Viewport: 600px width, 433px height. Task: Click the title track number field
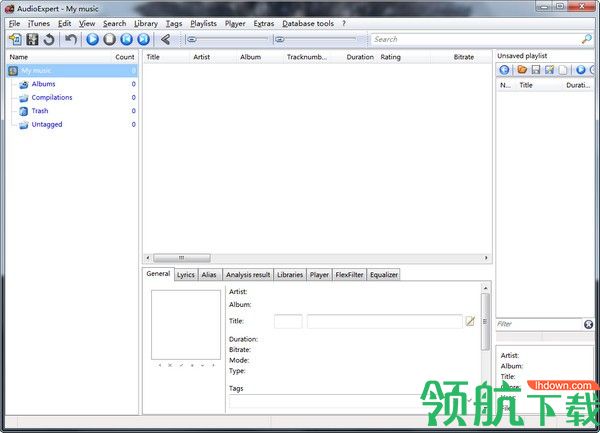(288, 321)
